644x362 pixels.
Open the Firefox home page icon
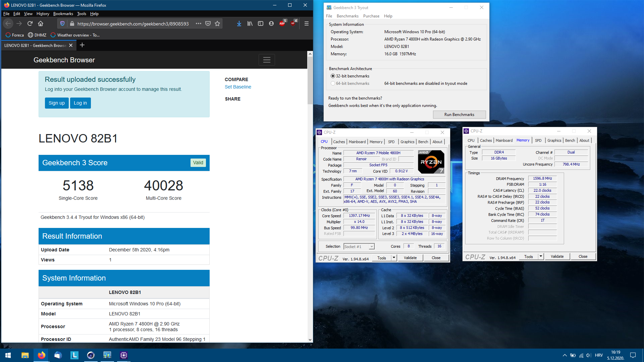(x=41, y=23)
